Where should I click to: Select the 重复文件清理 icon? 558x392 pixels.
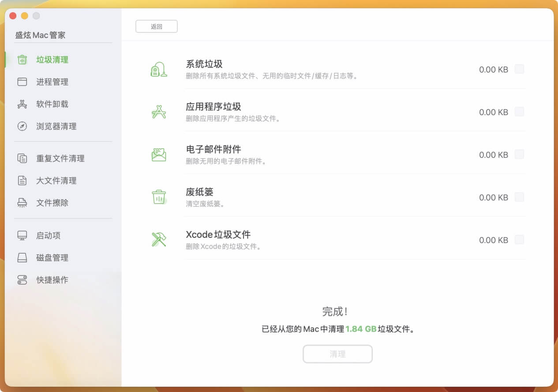22,158
